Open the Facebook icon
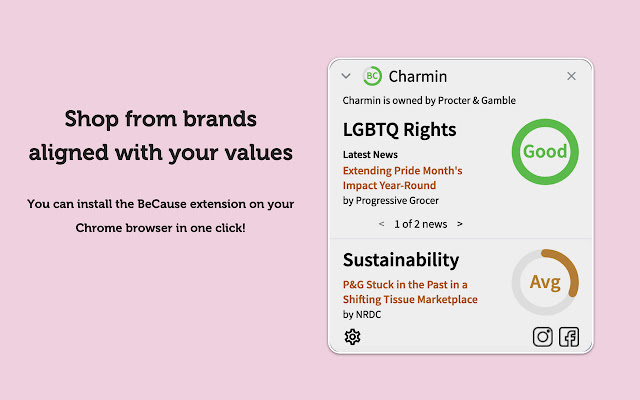 coord(569,337)
